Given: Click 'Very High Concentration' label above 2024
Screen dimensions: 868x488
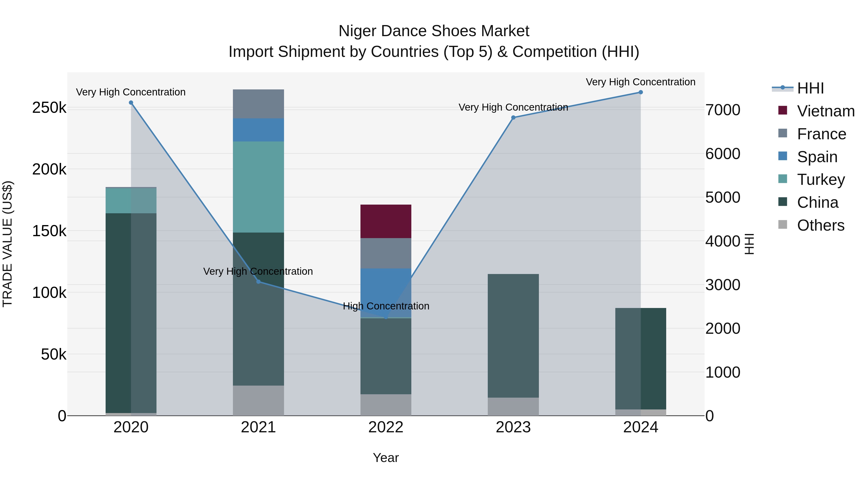Looking at the screenshot, I should pos(641,82).
